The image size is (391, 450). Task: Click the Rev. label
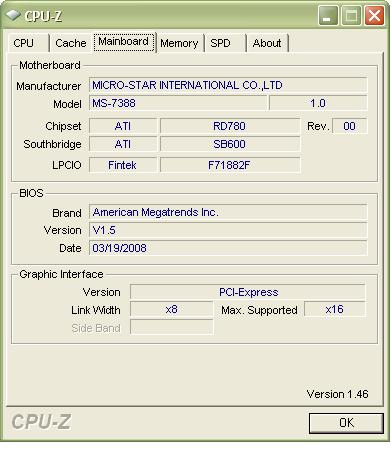click(318, 126)
